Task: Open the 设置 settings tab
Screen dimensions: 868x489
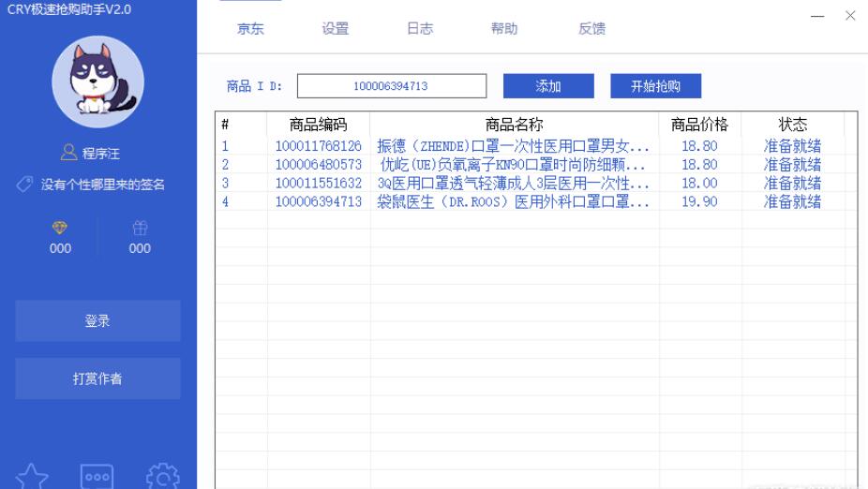Action: [336, 29]
